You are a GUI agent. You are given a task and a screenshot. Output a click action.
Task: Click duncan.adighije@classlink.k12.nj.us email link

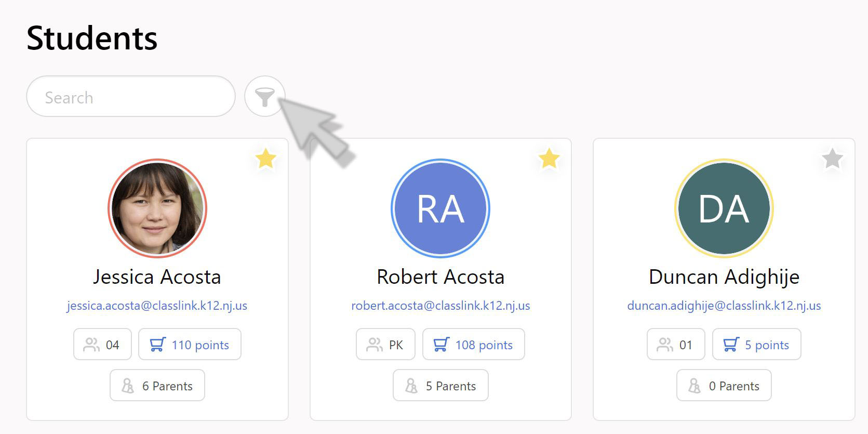point(724,306)
